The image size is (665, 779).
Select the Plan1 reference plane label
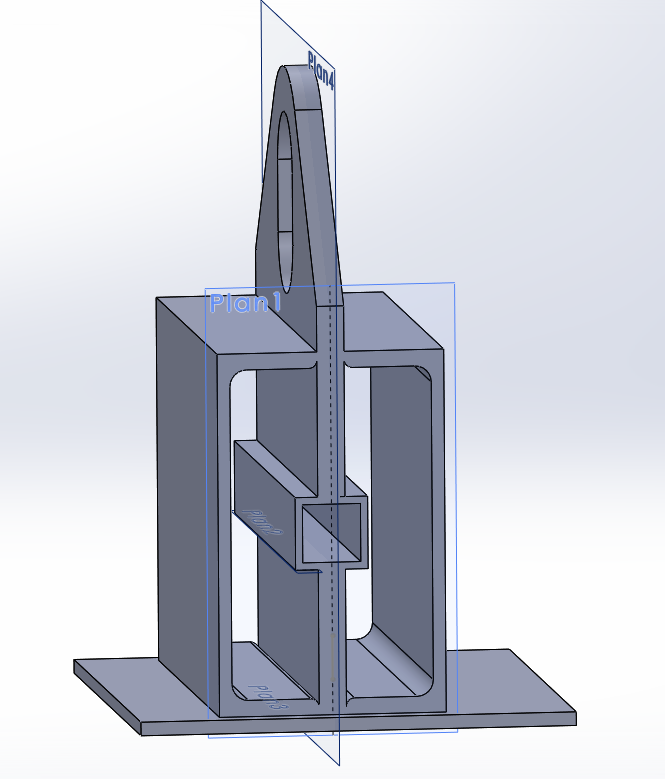[246, 303]
